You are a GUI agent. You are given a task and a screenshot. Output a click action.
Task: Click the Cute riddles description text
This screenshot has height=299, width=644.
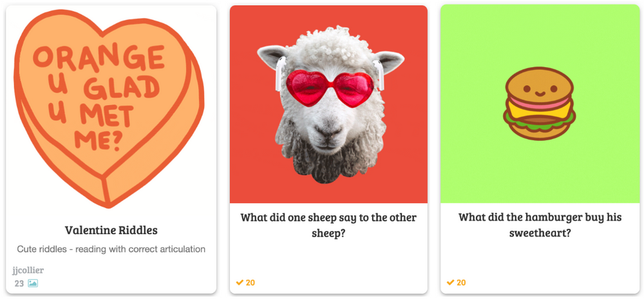(x=111, y=249)
